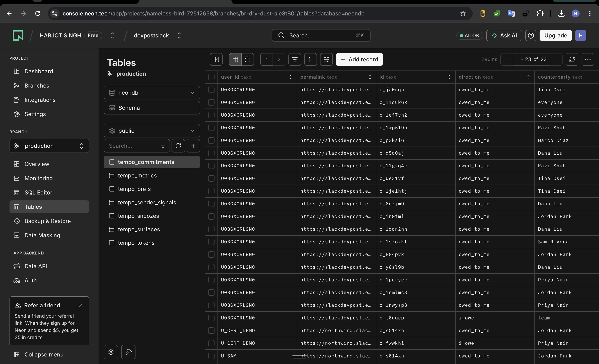Open the user avatar H menu
Image resolution: width=599 pixels, height=364 pixels.
pyautogui.click(x=581, y=35)
